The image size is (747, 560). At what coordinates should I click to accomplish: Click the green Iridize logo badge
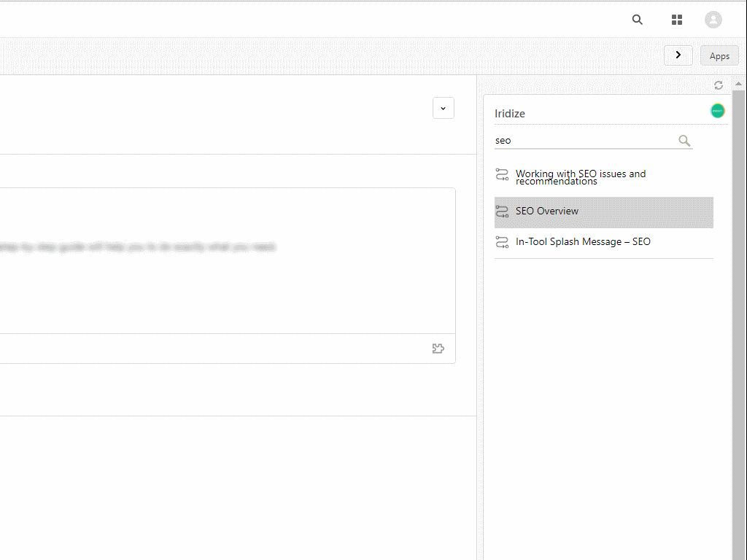point(718,111)
